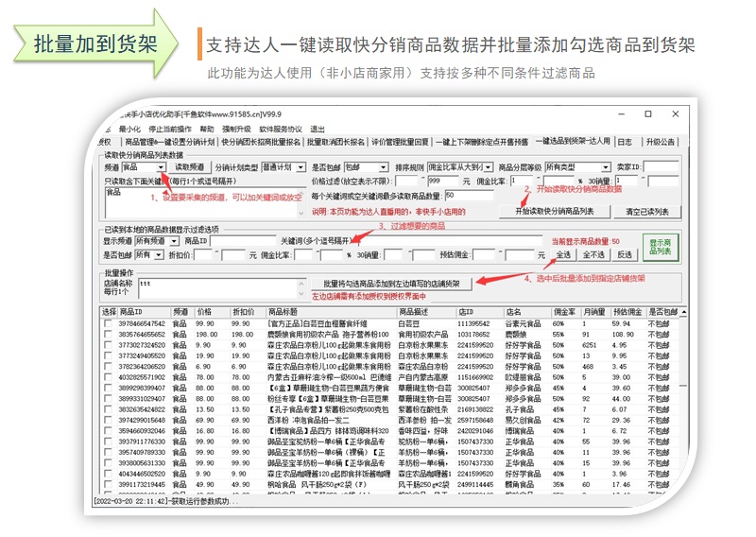Image resolution: width=756 pixels, height=537 pixels.
Task: Click 开始读取快分销商品列表 button
Action: click(554, 211)
